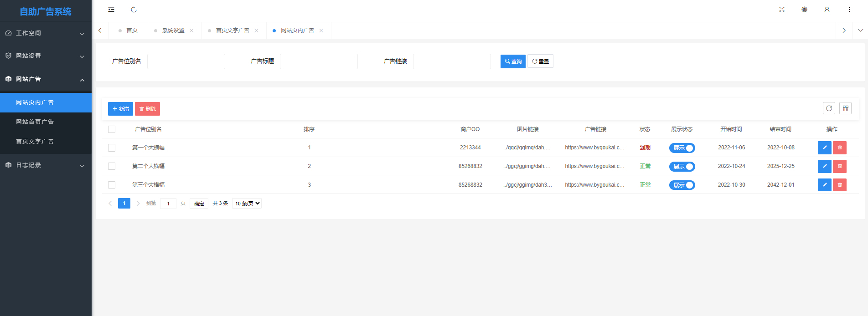
Task: Expand the 日志记录 sidebar section
Action: tap(46, 165)
